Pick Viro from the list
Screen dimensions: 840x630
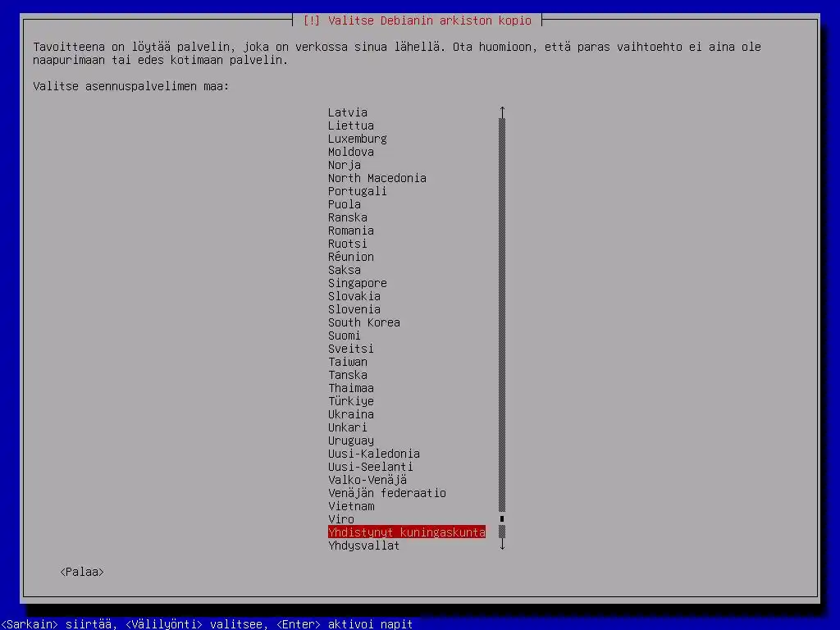click(x=341, y=519)
